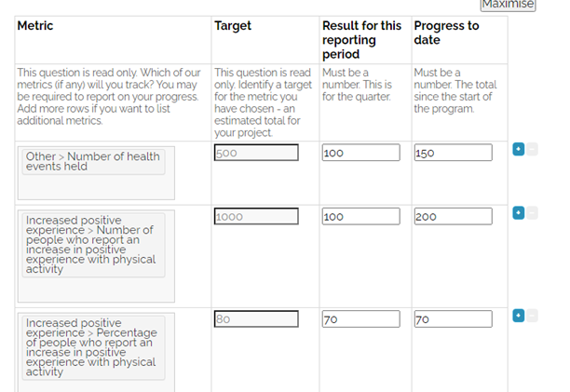Edit progress to date for health events
This screenshot has width=570, height=392.
point(452,153)
